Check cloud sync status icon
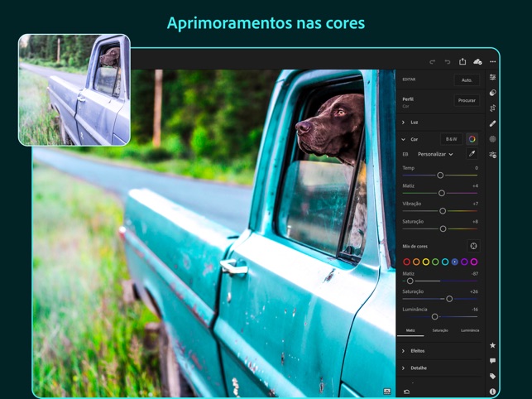The width and height of the screenshot is (532, 399). click(x=477, y=61)
